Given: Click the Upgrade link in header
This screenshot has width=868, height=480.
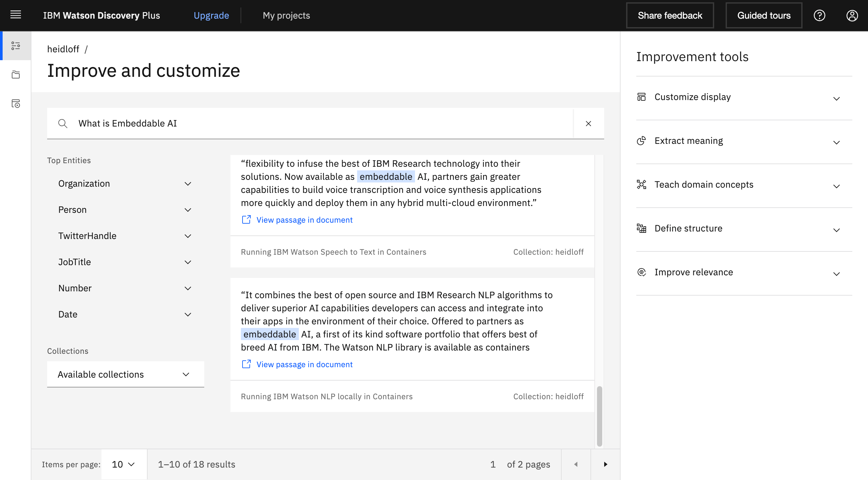Looking at the screenshot, I should point(211,15).
